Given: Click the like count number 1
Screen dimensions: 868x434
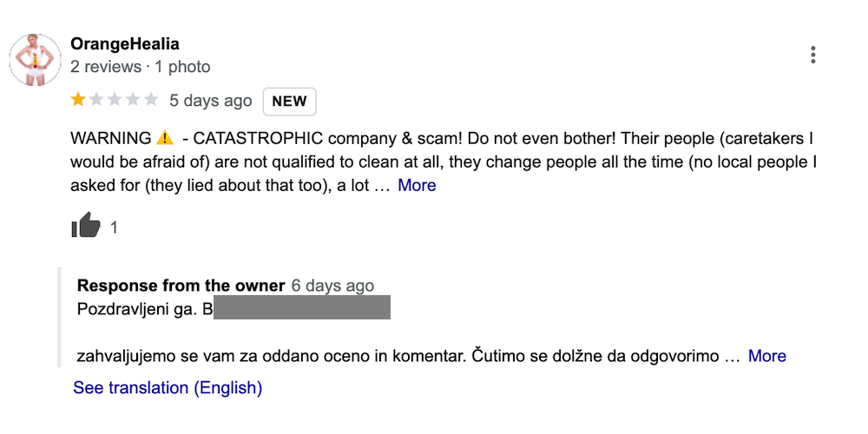Looking at the screenshot, I should pos(114,228).
